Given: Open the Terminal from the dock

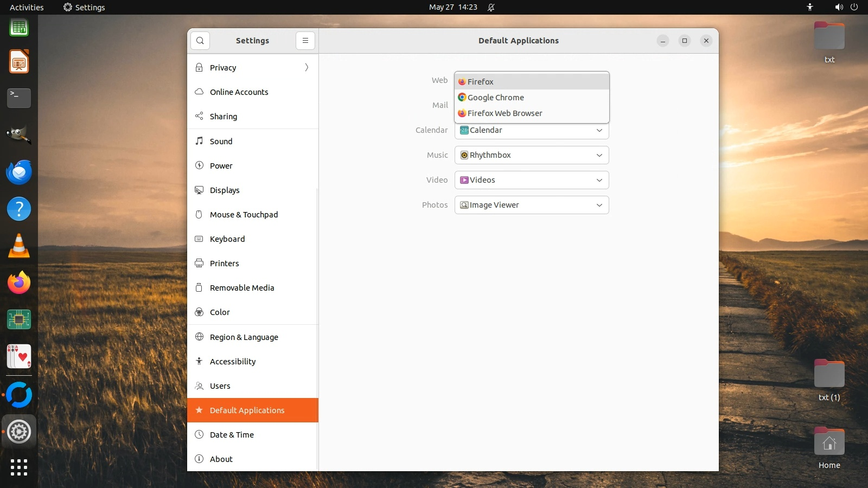Looking at the screenshot, I should tap(19, 98).
